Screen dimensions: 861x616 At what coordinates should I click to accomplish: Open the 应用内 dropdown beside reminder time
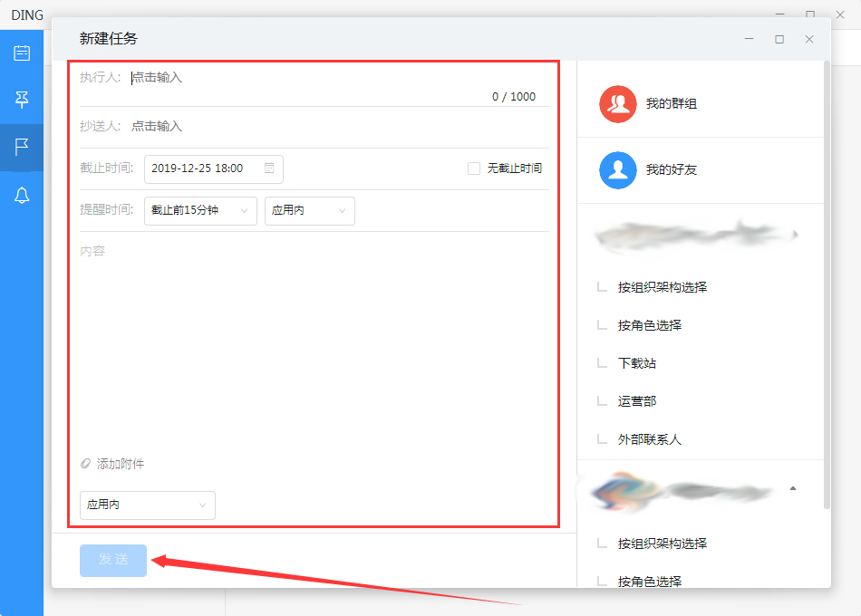(308, 210)
